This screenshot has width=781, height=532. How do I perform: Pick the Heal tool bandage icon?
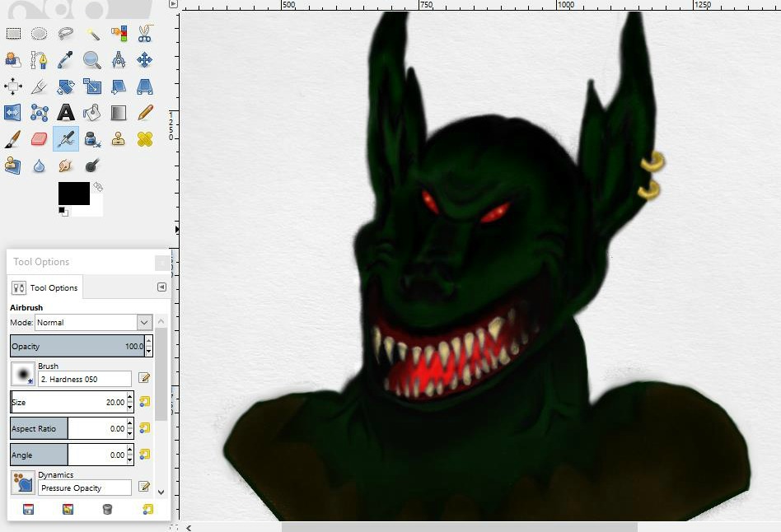[145, 139]
